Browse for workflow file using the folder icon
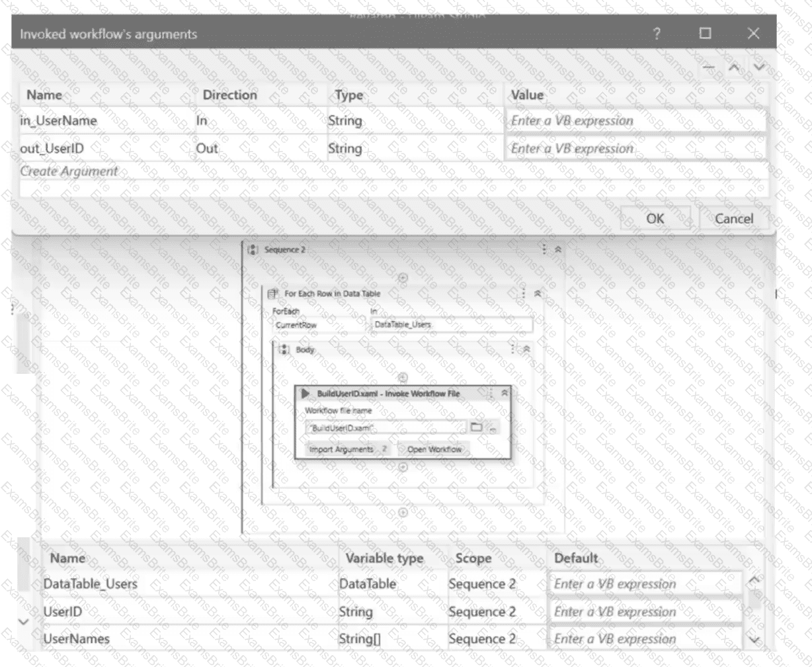 [x=476, y=427]
